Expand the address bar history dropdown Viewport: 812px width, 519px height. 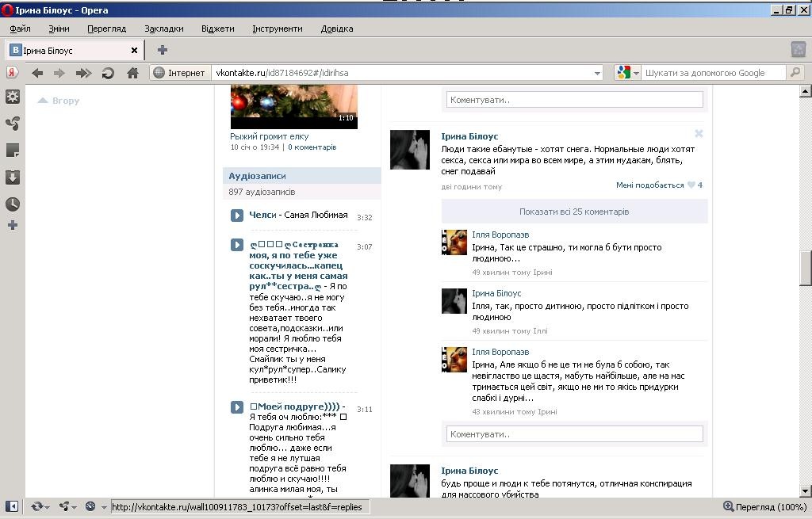tap(598, 73)
